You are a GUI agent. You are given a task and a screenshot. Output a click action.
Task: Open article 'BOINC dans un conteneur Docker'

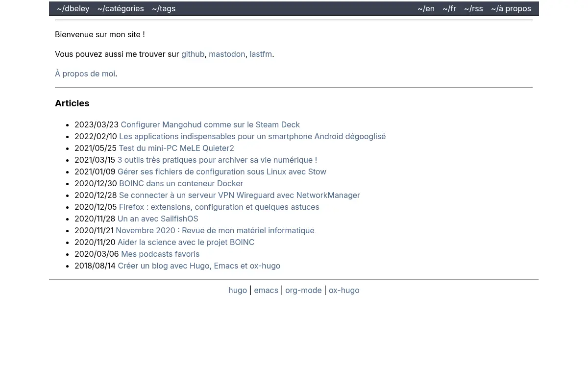181,183
